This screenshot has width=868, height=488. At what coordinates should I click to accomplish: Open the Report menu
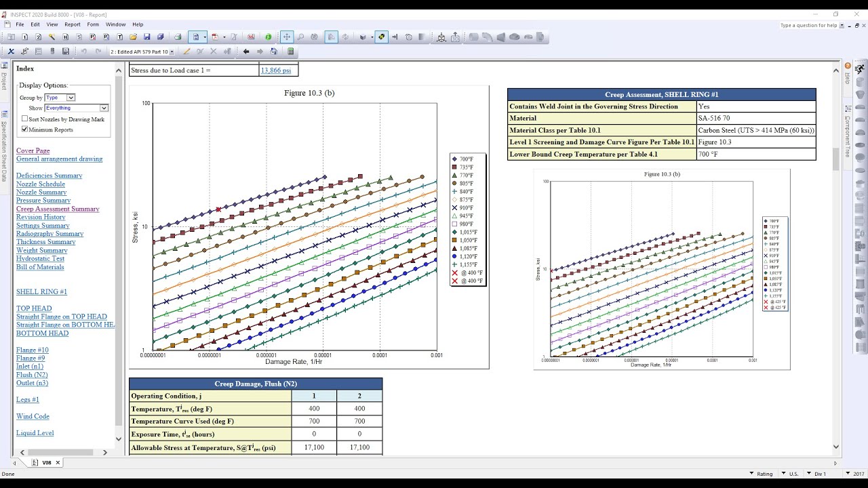point(73,24)
